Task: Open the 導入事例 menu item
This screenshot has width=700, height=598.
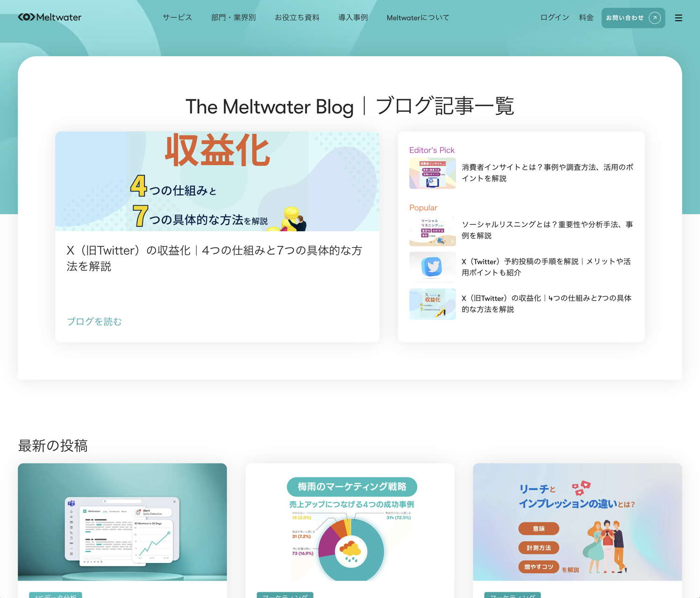Action: coord(353,18)
